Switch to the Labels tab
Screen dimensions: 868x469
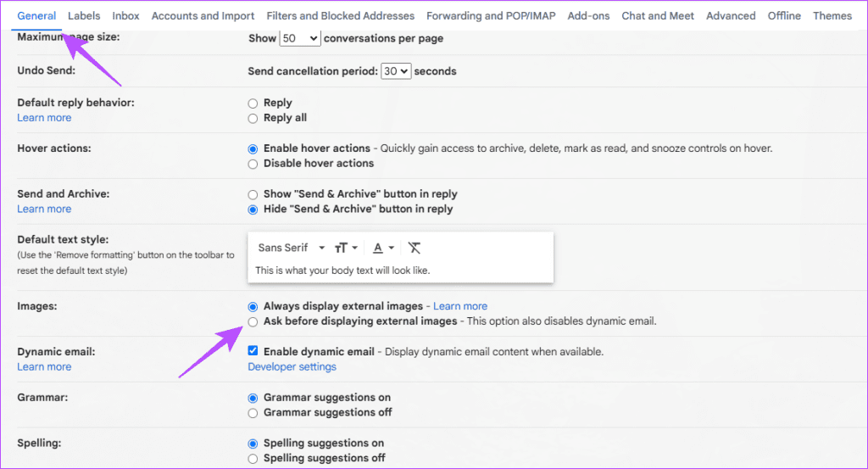tap(84, 16)
